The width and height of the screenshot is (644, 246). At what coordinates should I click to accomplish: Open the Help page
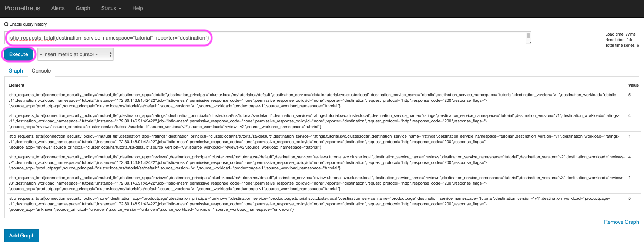(137, 8)
